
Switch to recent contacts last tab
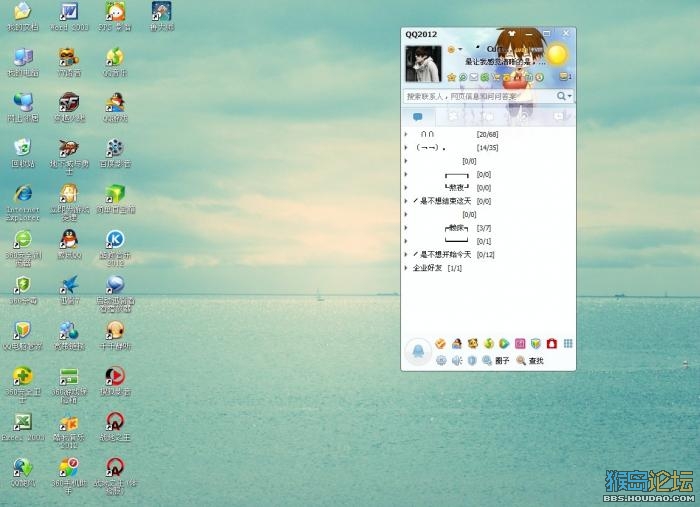coord(558,117)
